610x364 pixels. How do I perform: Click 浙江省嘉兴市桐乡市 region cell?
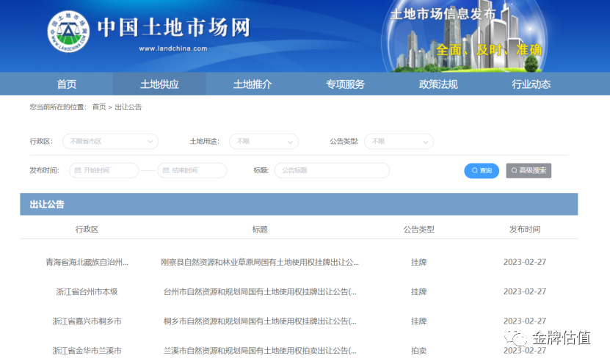87,321
